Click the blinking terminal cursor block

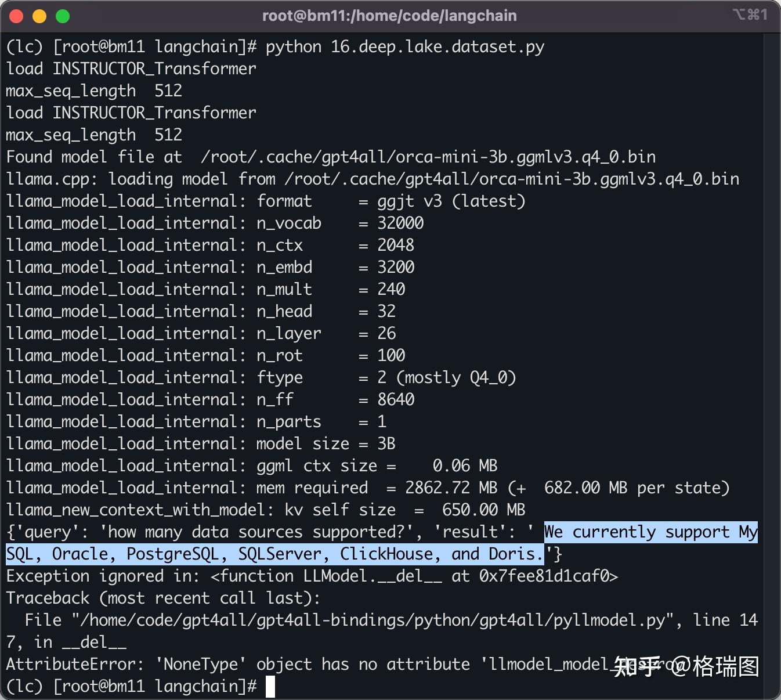270,686
